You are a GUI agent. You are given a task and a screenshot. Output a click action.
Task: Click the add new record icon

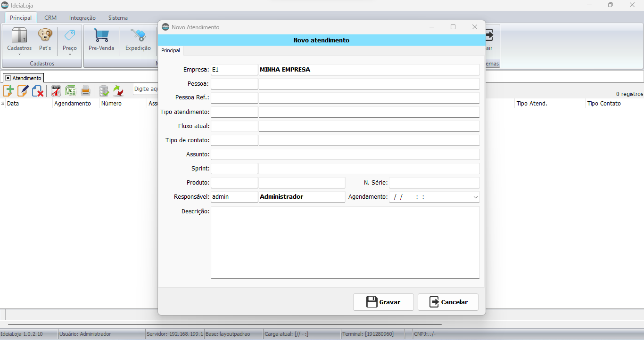tap(8, 91)
